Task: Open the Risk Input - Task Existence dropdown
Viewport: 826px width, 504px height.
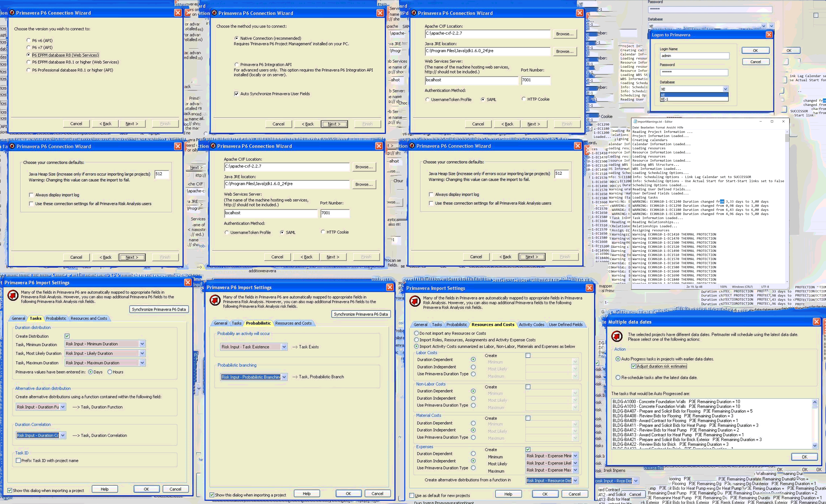Action: tap(284, 347)
